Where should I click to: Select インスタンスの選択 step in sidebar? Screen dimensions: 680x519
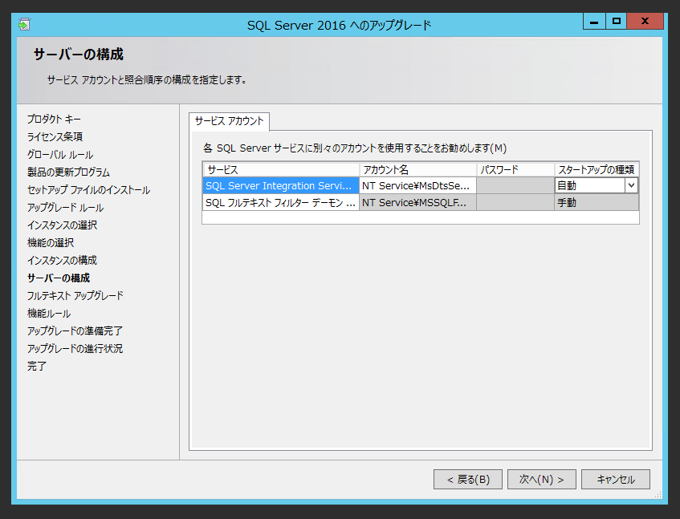pos(62,225)
